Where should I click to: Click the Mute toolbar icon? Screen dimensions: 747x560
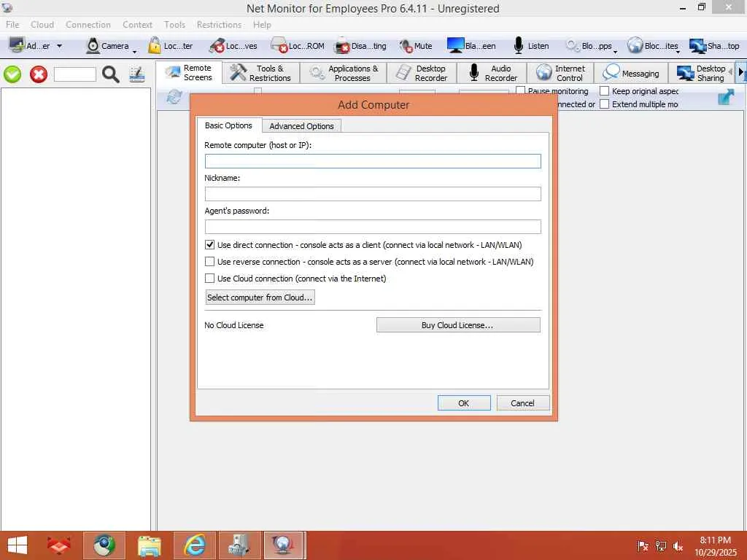(x=406, y=46)
